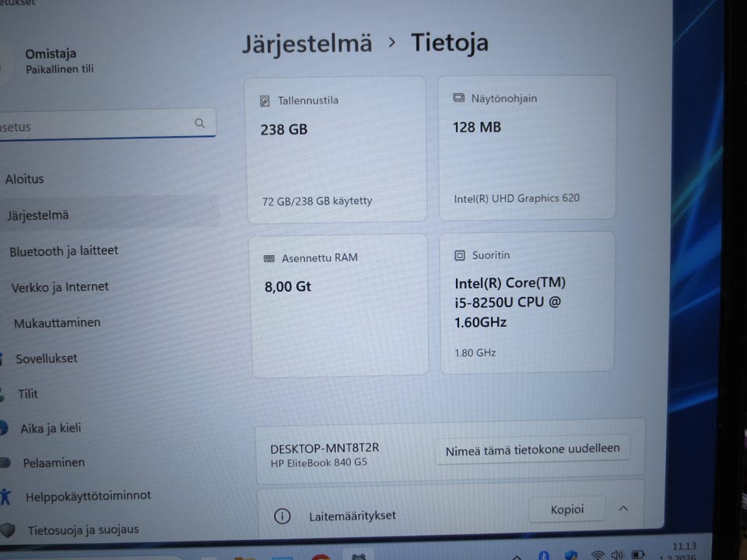Click the Asennettu RAM tile icon
The height and width of the screenshot is (560, 747).
269,258
